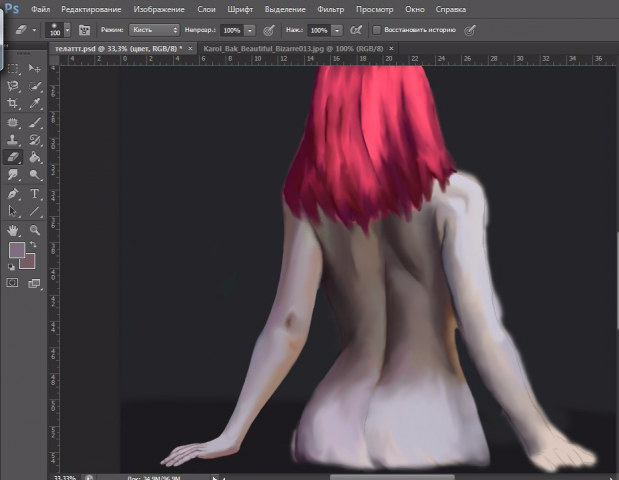619x480 pixels.
Task: Open the Слои menu
Action: (206, 9)
